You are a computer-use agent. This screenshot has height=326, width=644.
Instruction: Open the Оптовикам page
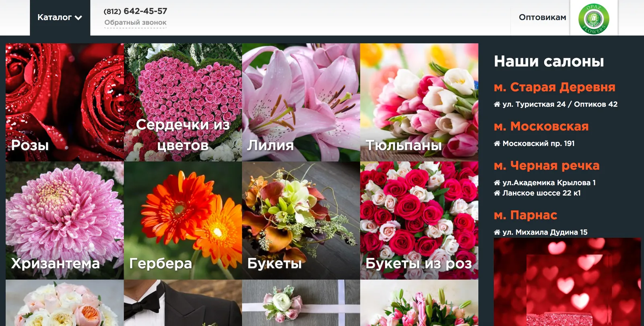click(542, 17)
